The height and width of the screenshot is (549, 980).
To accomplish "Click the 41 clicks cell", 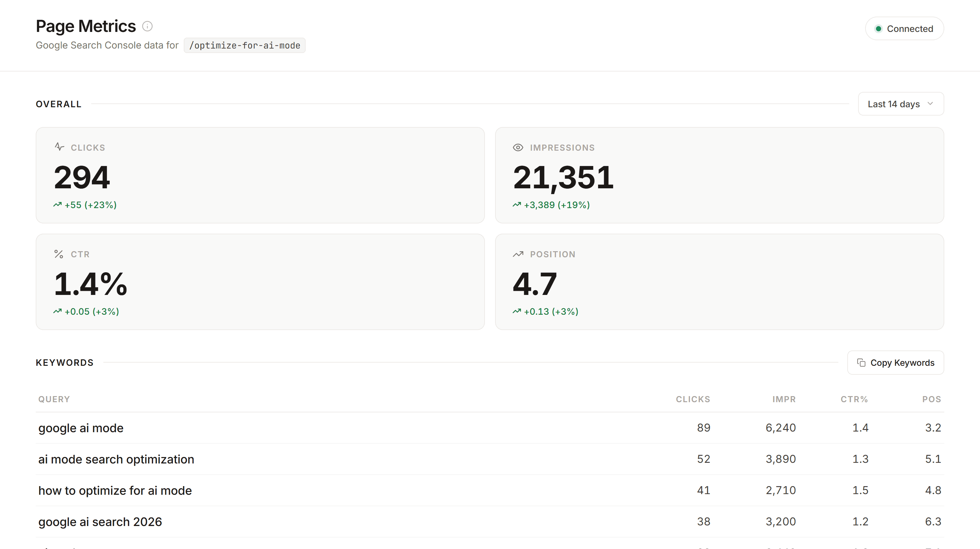I will [703, 490].
